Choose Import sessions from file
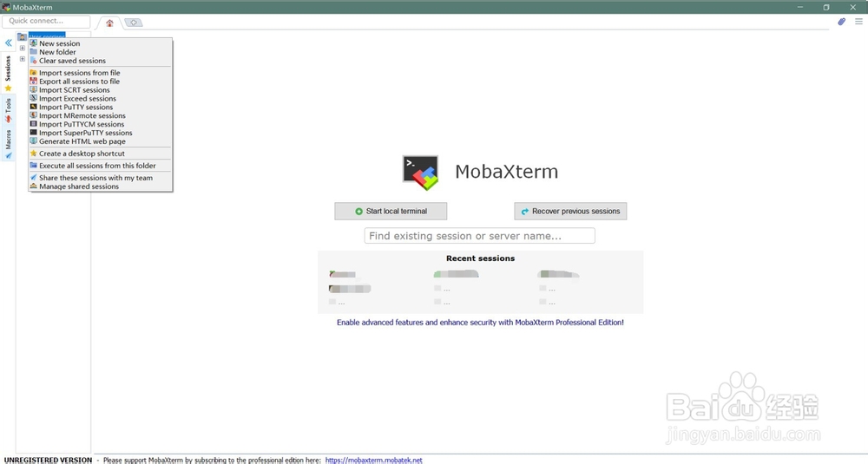This screenshot has height=464, width=868. point(100,73)
